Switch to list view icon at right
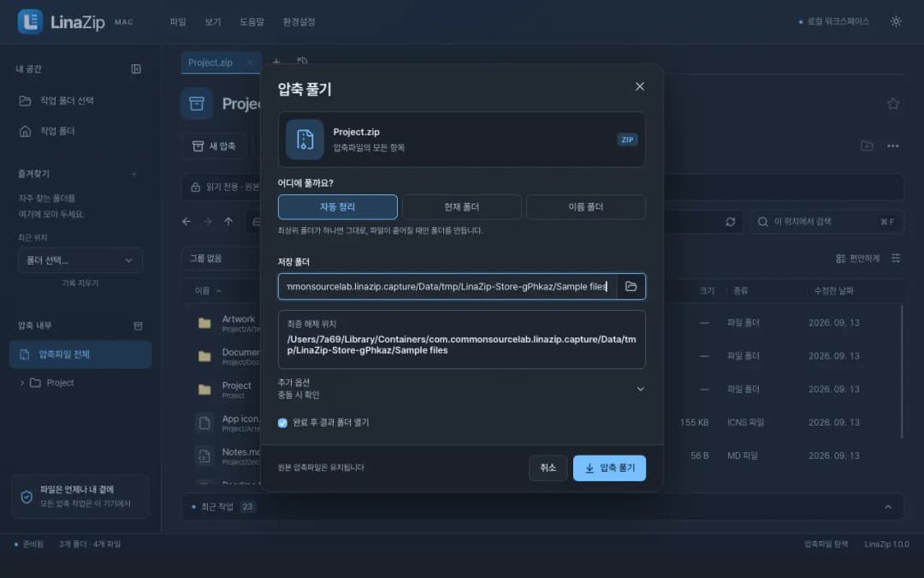 (x=896, y=259)
